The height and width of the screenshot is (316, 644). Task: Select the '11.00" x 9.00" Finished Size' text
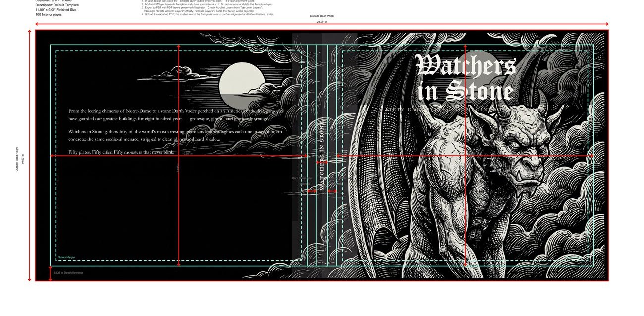[x=56, y=10]
